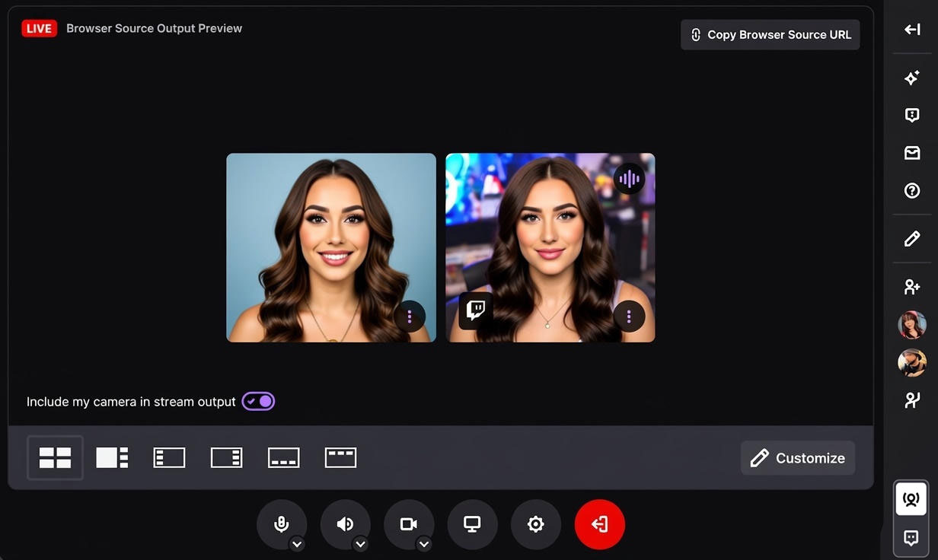Viewport: 938px width, 560px height.
Task: Click the audio waveform indicator on right camera tile
Action: [629, 178]
